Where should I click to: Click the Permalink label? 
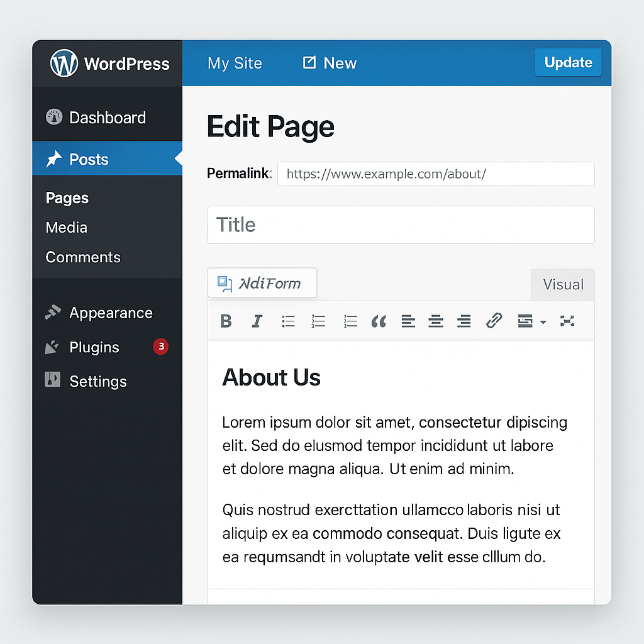coord(239,174)
